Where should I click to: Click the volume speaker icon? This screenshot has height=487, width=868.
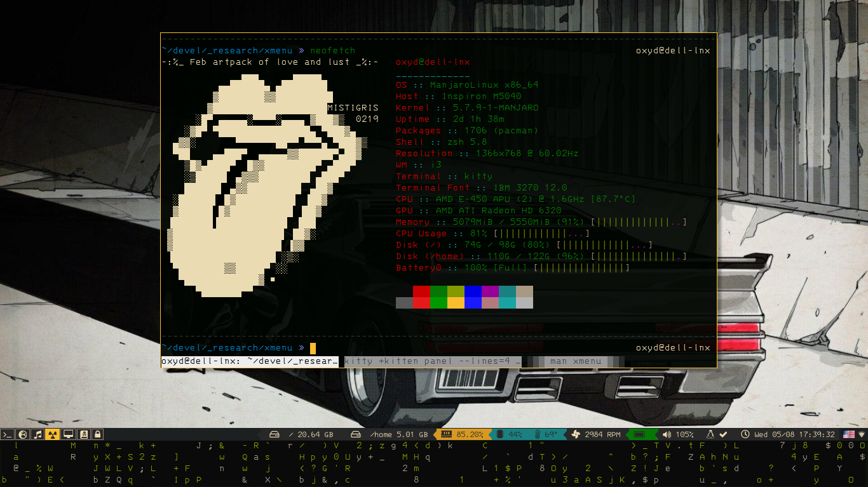point(667,435)
